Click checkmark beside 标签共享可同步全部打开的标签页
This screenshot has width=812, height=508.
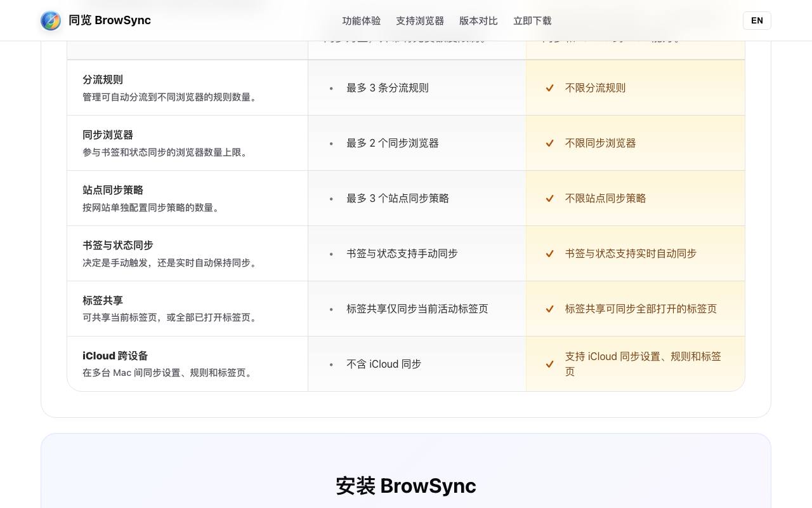click(x=550, y=309)
